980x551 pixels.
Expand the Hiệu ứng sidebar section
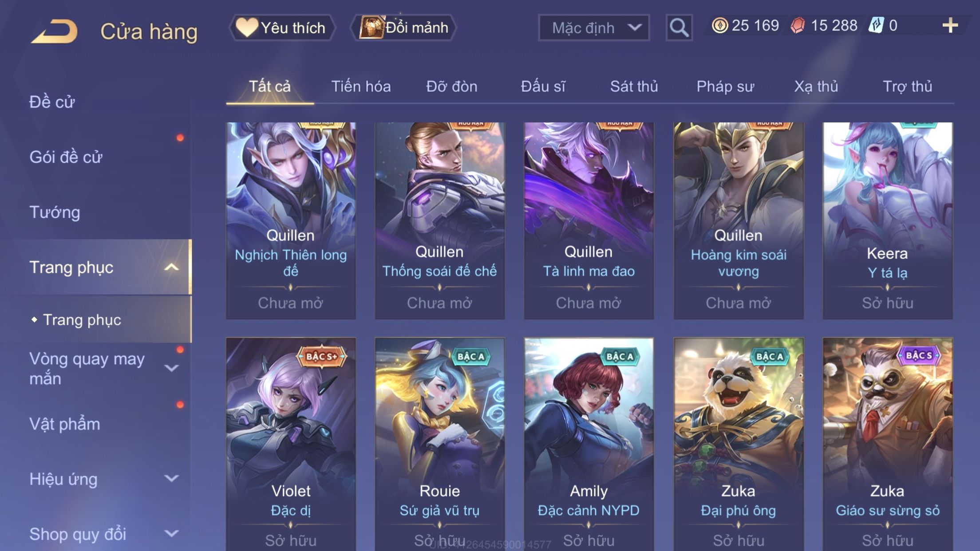click(171, 478)
